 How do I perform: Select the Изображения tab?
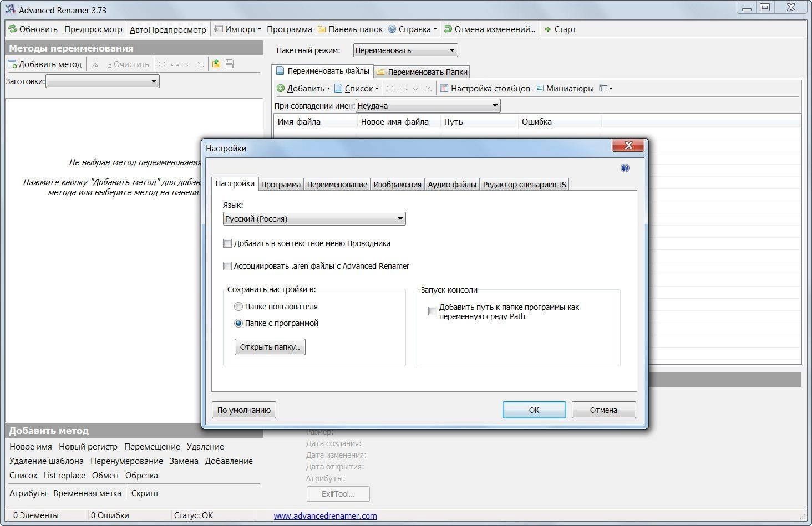[x=398, y=185]
